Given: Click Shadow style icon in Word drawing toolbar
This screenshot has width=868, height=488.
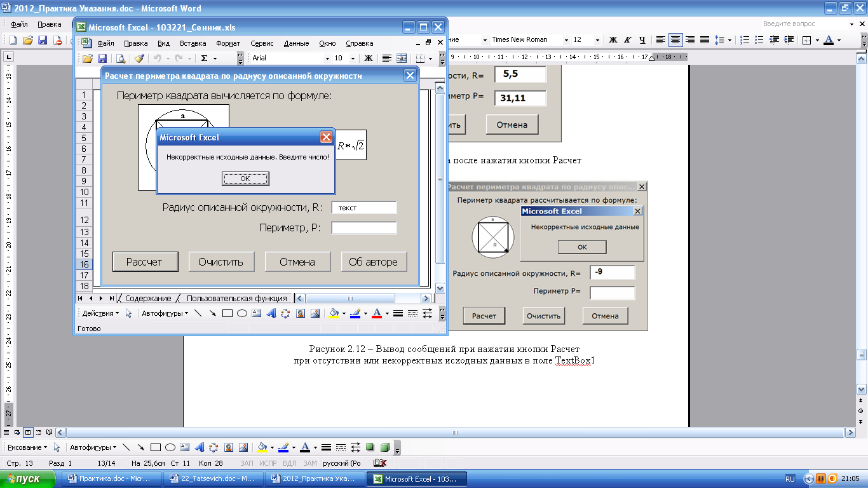Looking at the screenshot, I should point(370,447).
